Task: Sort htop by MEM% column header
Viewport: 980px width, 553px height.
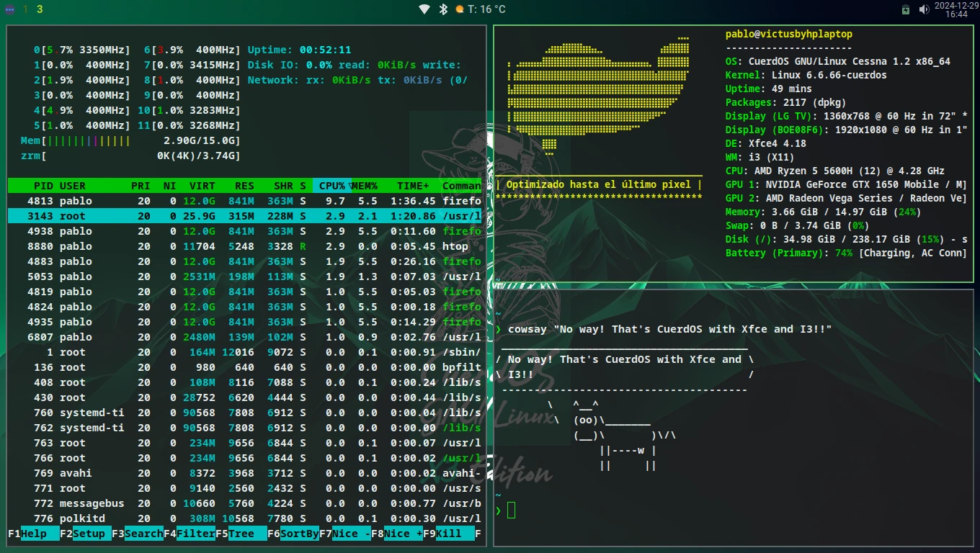Action: coord(365,186)
